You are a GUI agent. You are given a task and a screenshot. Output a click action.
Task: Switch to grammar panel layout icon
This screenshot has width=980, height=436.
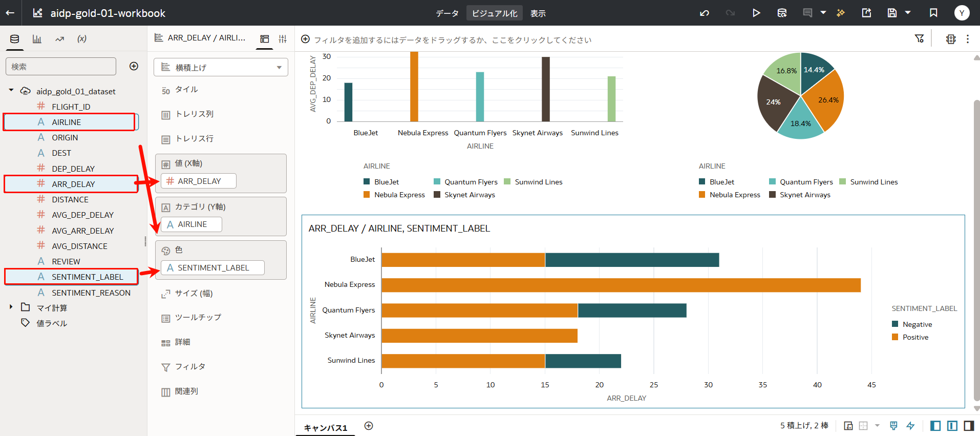[265, 39]
